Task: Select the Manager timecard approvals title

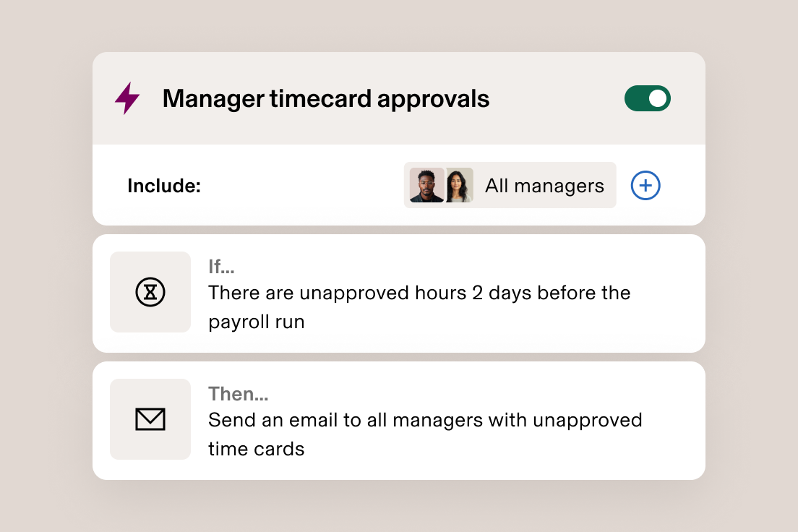Action: point(326,98)
